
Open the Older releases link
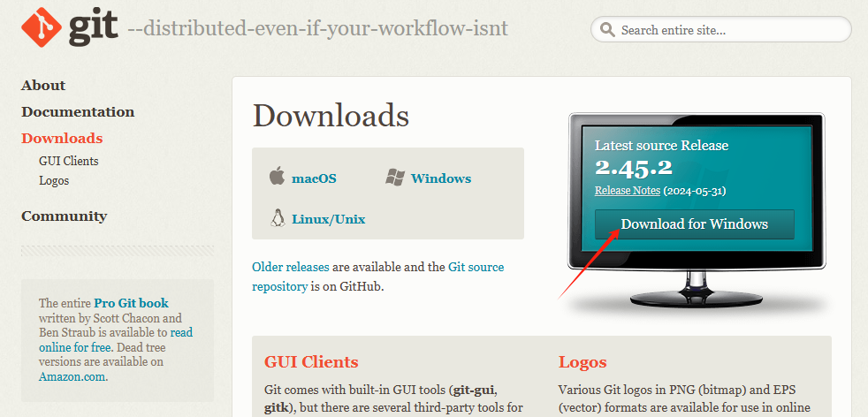pos(291,267)
